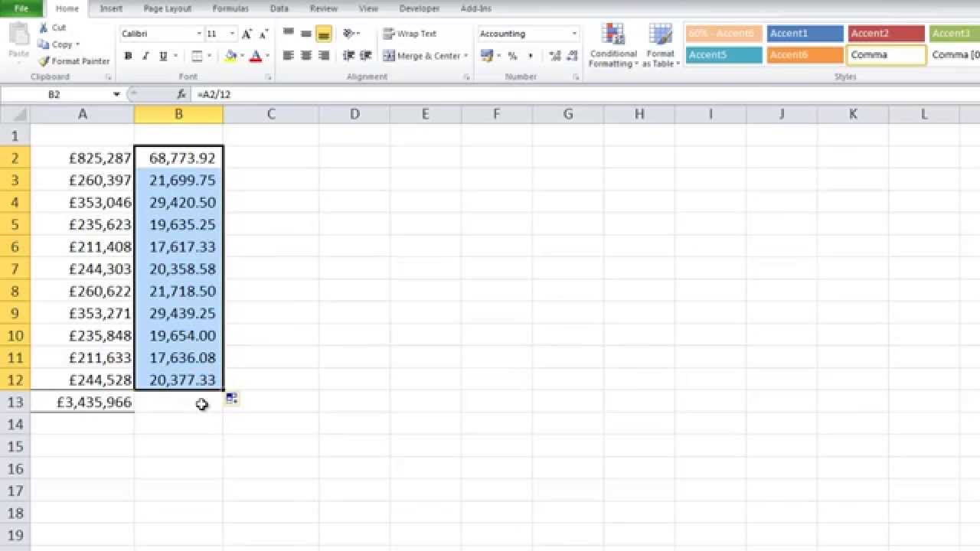980x551 pixels.
Task: Align text to the left
Action: (x=288, y=56)
